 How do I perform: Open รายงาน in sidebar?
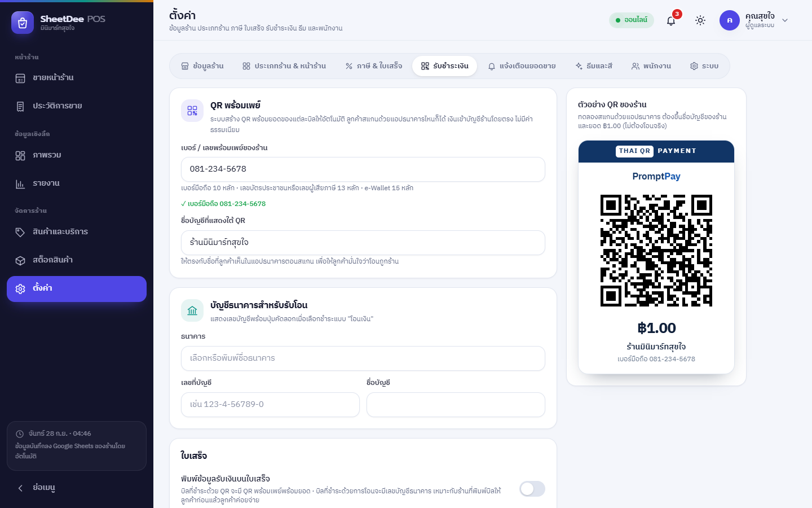77,183
